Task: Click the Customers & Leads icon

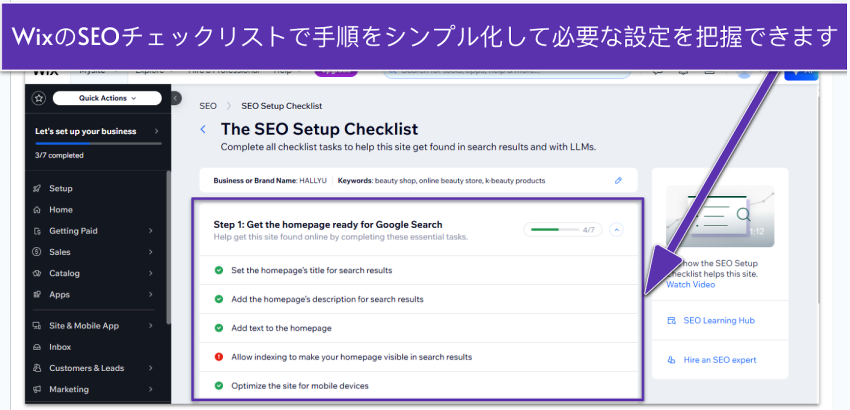Action: coord(37,368)
